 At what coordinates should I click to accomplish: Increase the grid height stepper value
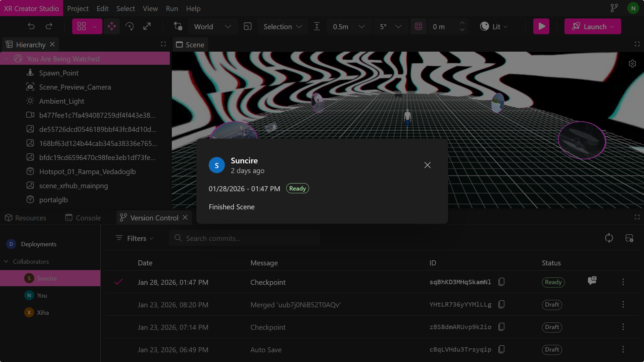click(x=462, y=23)
